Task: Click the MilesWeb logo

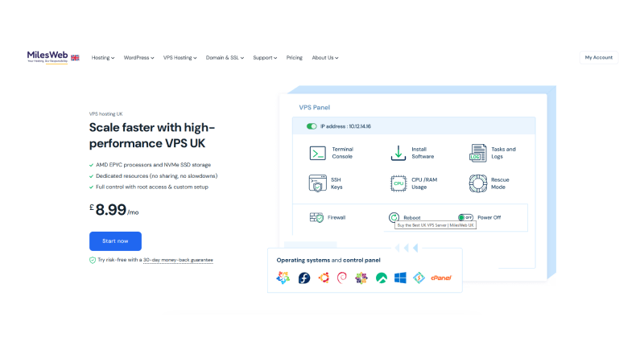Action: (47, 57)
